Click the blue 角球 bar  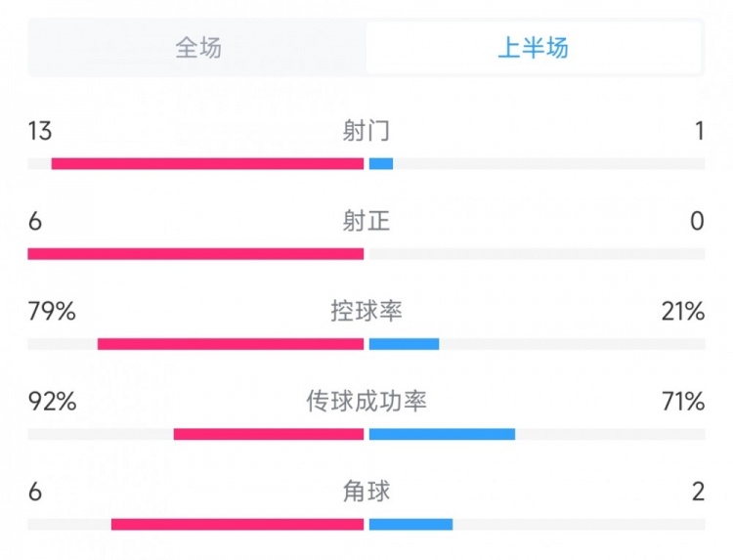coord(410,525)
